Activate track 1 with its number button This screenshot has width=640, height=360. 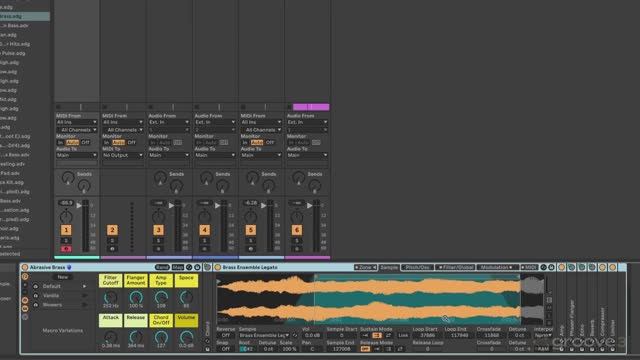coord(66,230)
